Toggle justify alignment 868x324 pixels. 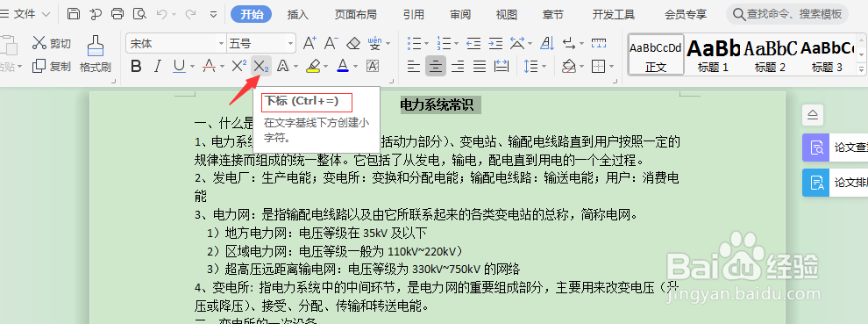click(x=480, y=67)
